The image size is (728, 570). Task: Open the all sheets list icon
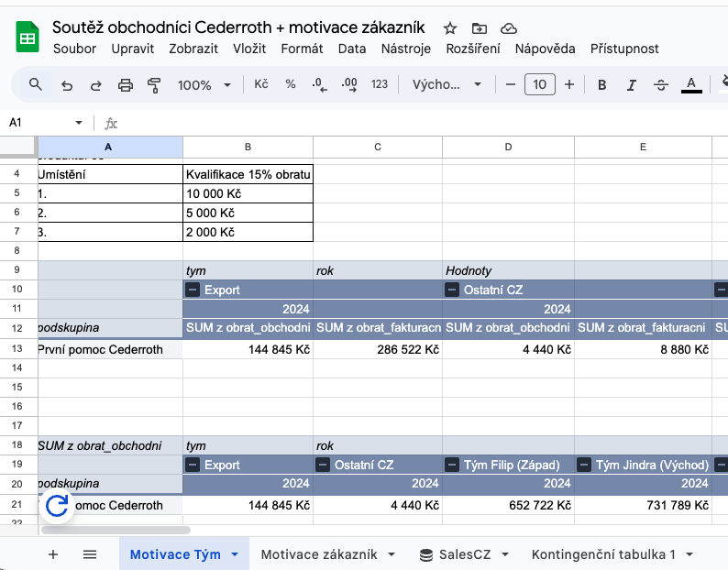[x=90, y=554]
